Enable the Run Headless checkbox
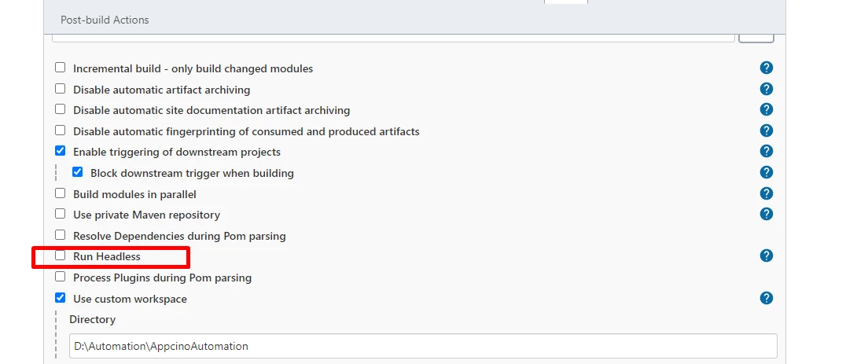The height and width of the screenshot is (364, 868). point(61,256)
